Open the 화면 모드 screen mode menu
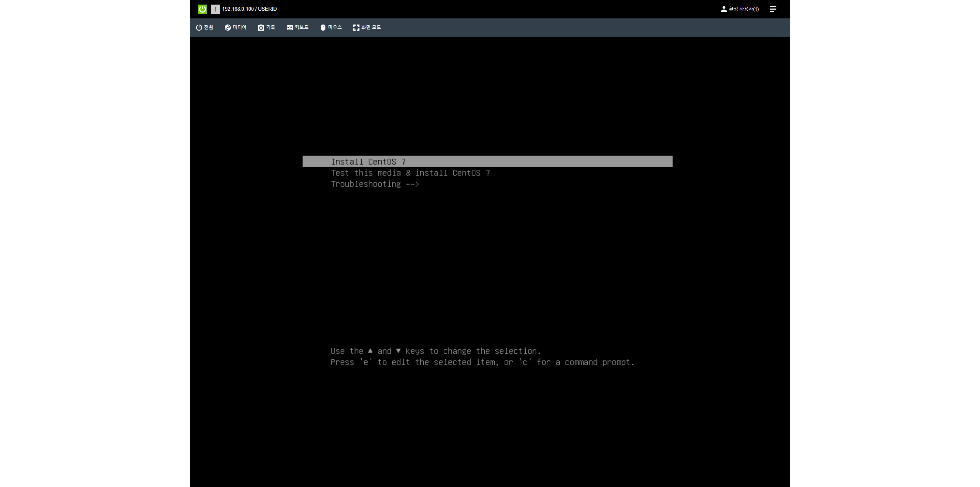 [371, 28]
